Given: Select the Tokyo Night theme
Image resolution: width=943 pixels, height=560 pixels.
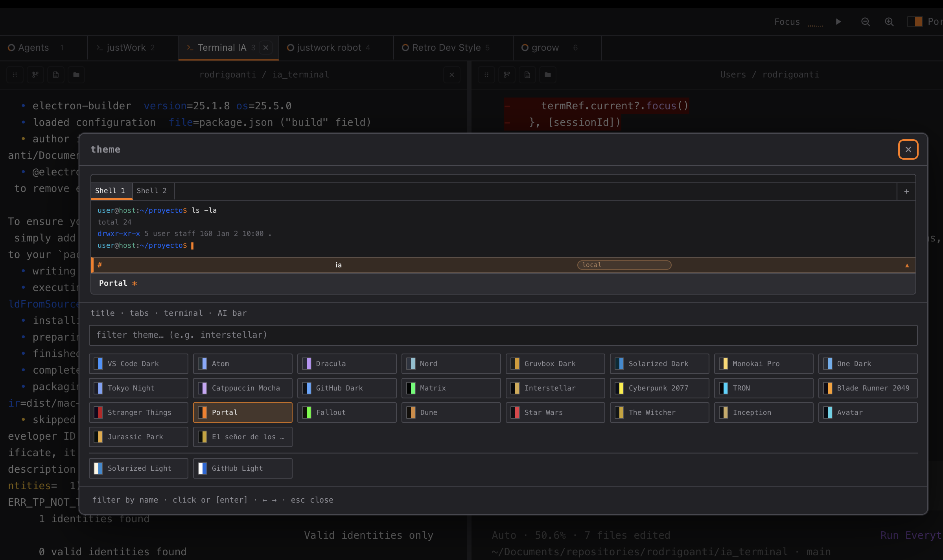Looking at the screenshot, I should point(138,388).
